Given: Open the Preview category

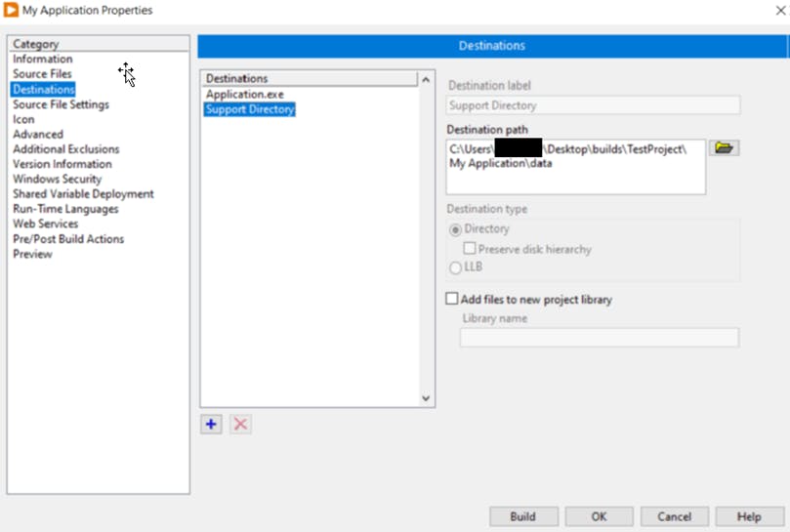Looking at the screenshot, I should tap(32, 255).
